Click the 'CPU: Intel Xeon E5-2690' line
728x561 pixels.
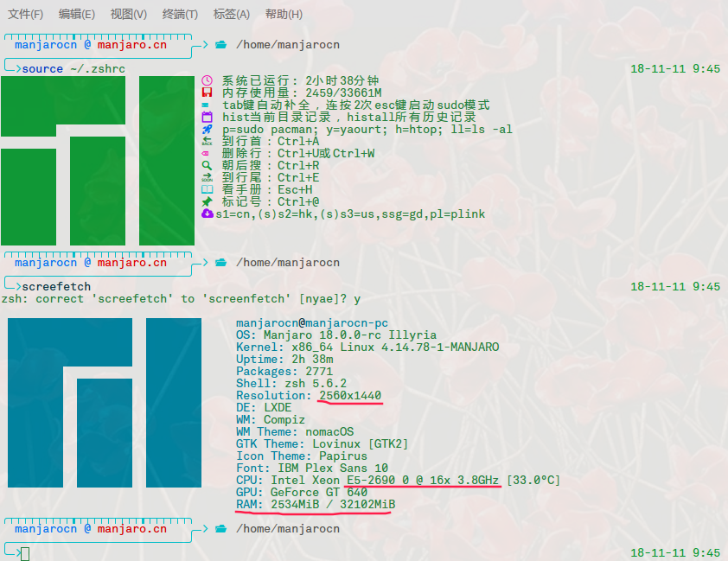click(x=399, y=480)
